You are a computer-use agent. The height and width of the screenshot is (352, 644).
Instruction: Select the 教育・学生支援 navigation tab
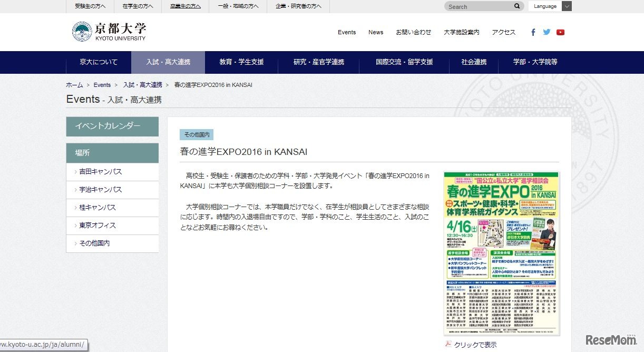click(x=242, y=62)
